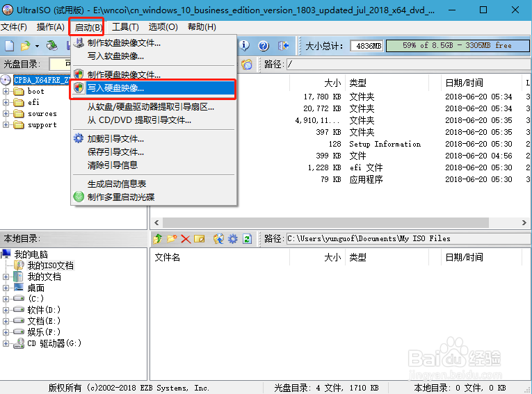Select 我的ISO文档 in local tree
This screenshot has height=394, width=532.
tap(50, 265)
